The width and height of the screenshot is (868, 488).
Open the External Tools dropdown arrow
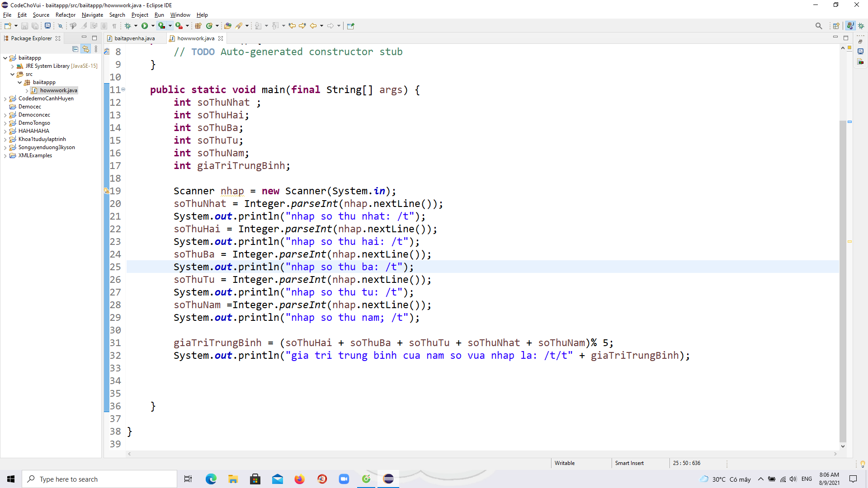click(187, 26)
